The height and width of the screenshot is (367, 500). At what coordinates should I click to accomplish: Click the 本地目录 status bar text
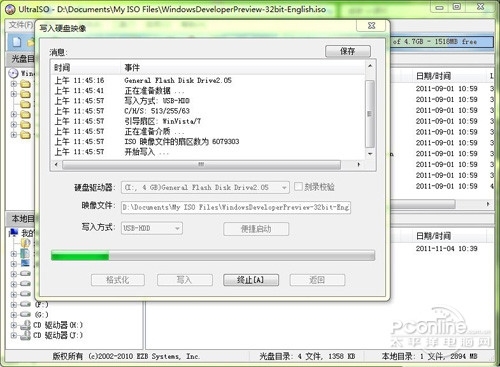coord(430,356)
